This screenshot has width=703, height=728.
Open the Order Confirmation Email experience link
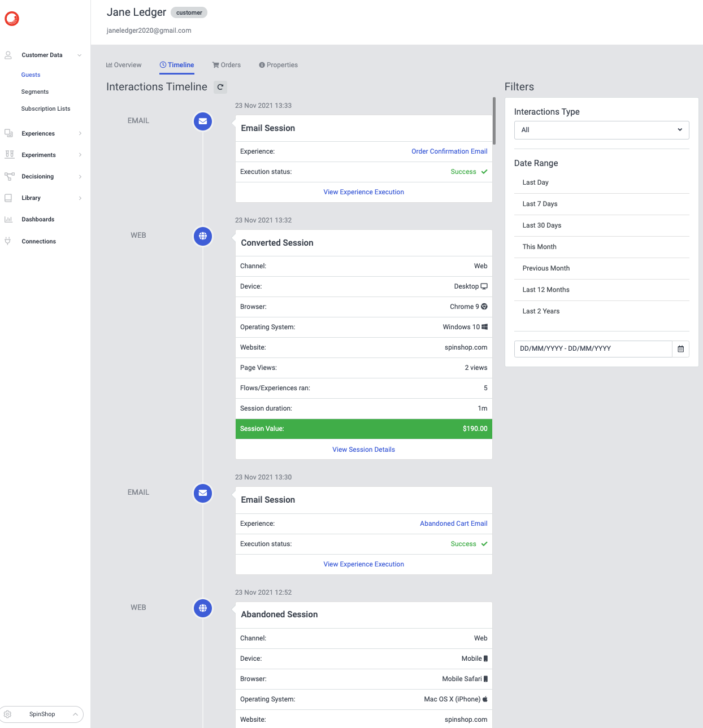449,151
